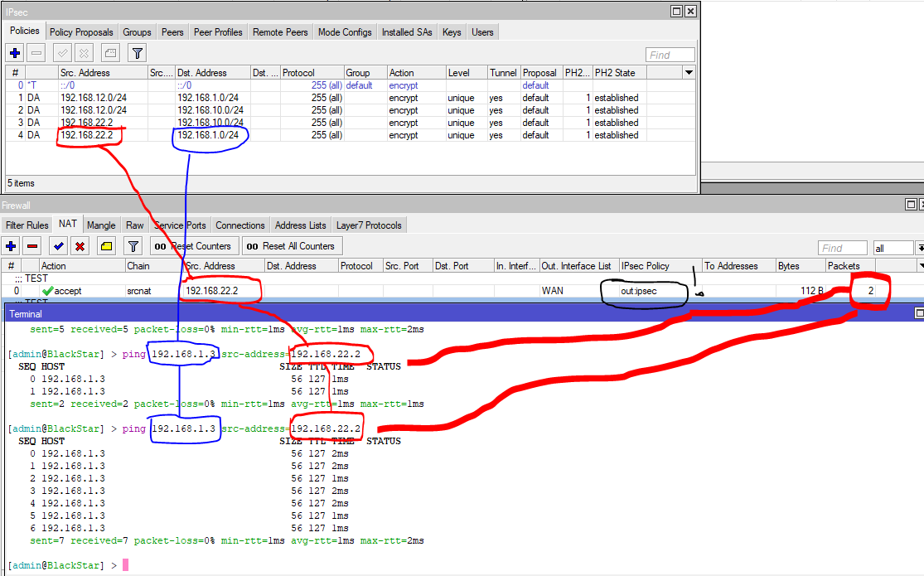This screenshot has width=924, height=576.
Task: Focus the Find field in IPsec window
Action: pos(670,55)
